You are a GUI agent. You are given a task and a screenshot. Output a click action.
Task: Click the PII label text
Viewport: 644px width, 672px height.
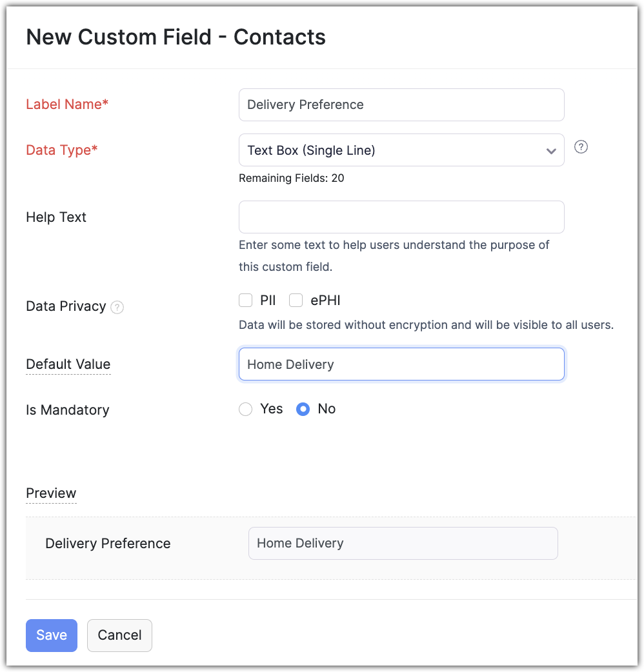[268, 301]
